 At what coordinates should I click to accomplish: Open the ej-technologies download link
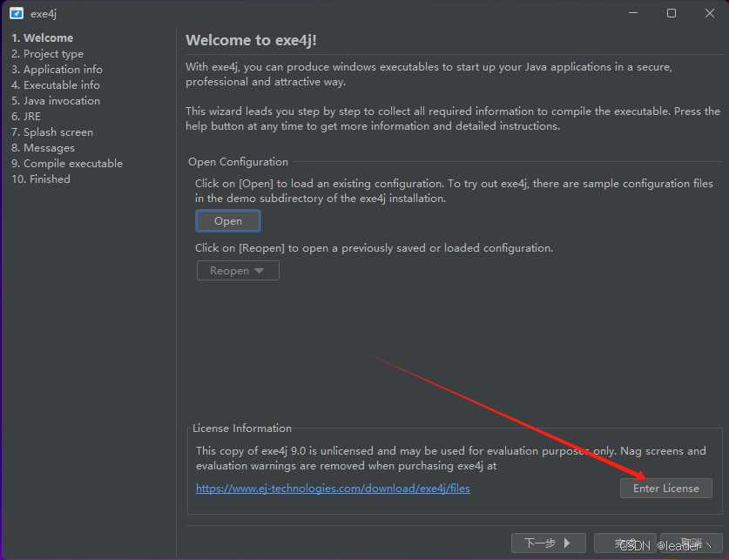333,489
